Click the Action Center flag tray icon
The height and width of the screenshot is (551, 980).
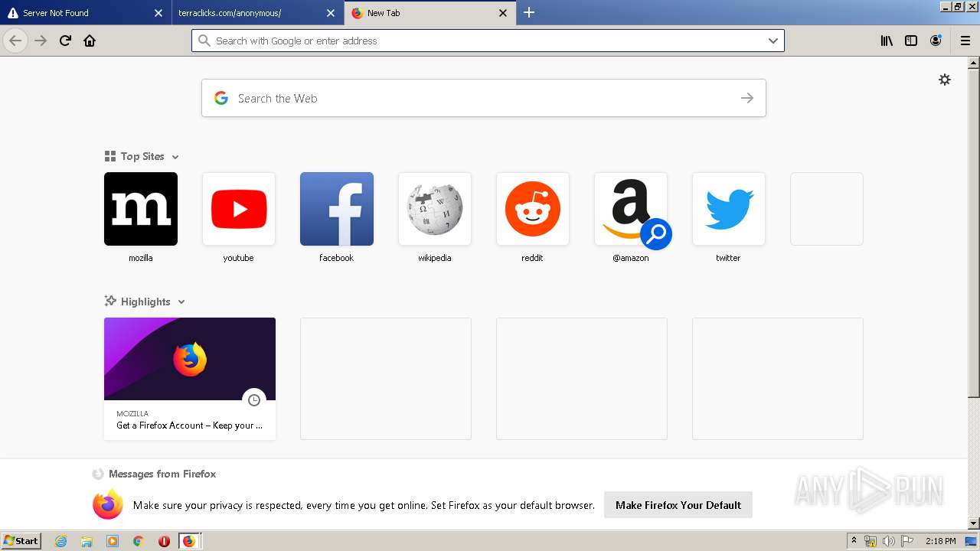907,541
